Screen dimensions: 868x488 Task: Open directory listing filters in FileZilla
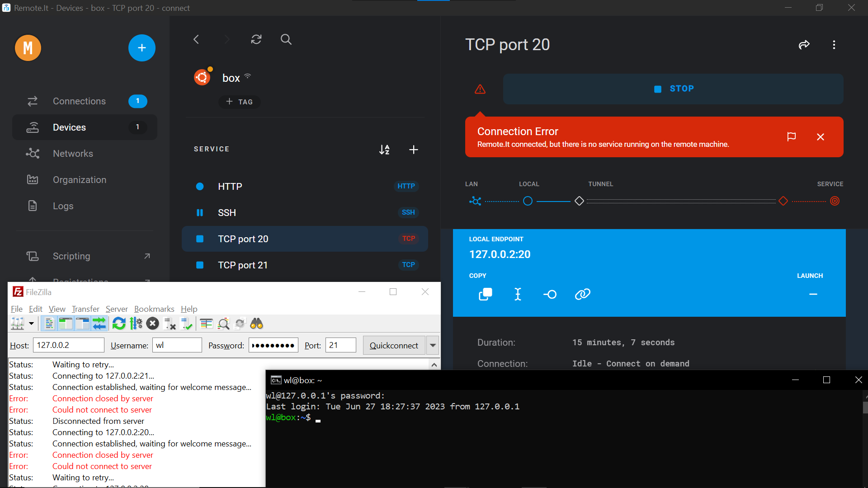coord(207,324)
